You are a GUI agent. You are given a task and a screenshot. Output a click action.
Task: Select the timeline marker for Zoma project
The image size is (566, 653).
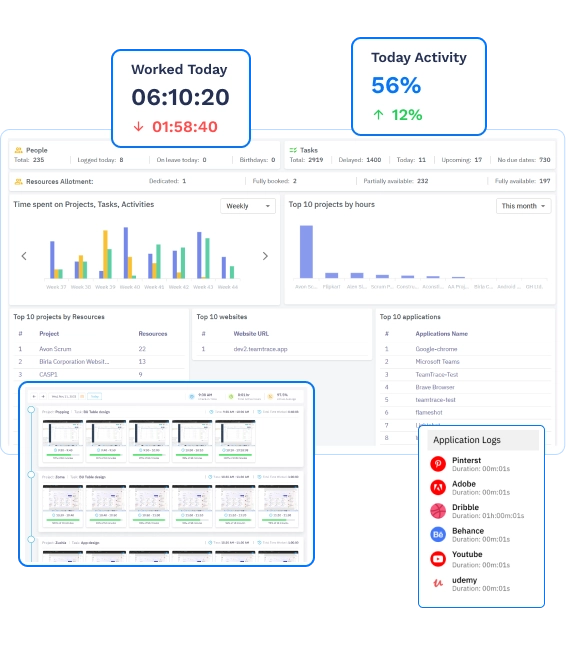tap(31, 475)
